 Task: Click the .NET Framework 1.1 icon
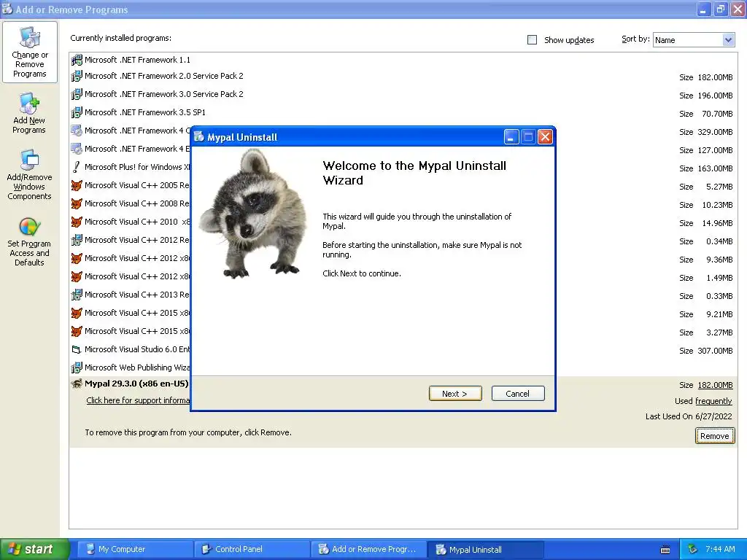coord(76,60)
